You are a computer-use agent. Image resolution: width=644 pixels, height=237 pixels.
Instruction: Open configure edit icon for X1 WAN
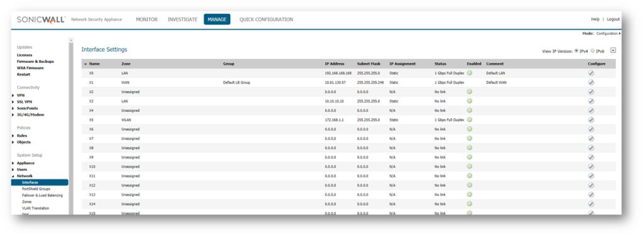tap(591, 82)
